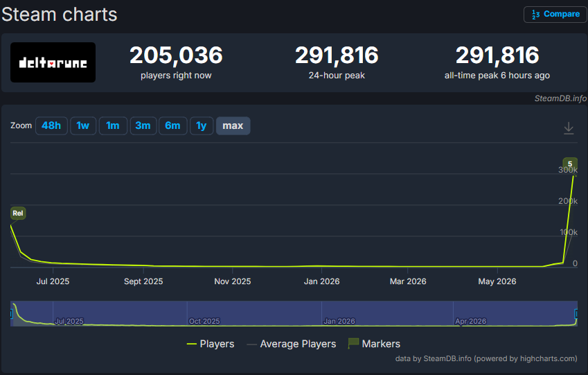Click the 100k y-axis label

[569, 232]
